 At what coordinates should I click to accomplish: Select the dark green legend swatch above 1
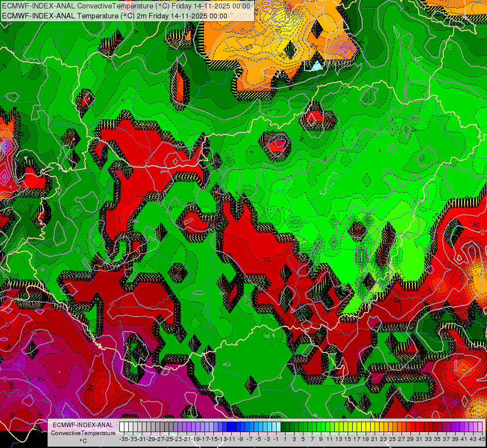(283, 427)
